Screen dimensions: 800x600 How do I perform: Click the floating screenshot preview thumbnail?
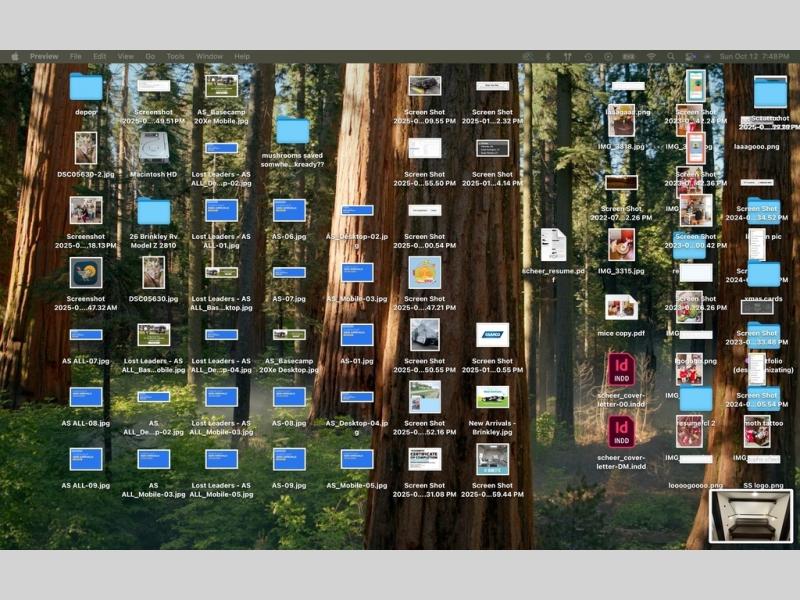(749, 516)
